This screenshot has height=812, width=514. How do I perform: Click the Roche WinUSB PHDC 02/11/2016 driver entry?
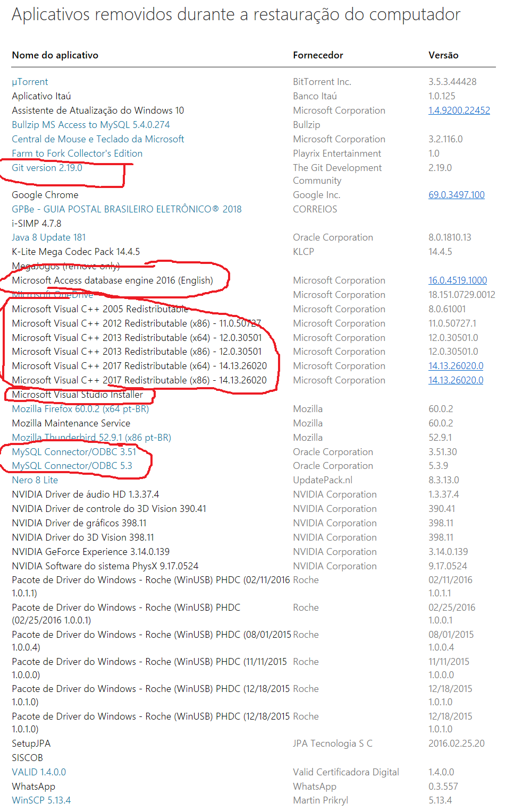click(x=151, y=586)
